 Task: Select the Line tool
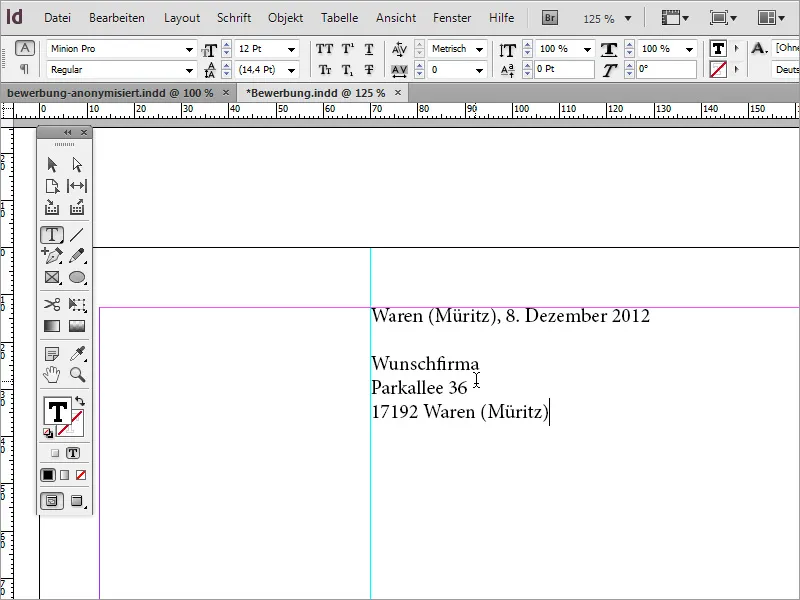[x=77, y=235]
